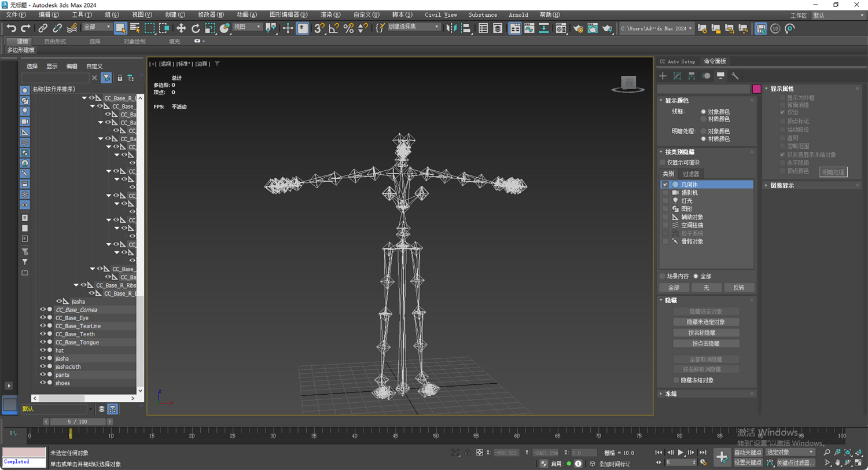This screenshot has height=470, width=868.
Task: Click the Mirror tool icon
Action: coord(453,28)
